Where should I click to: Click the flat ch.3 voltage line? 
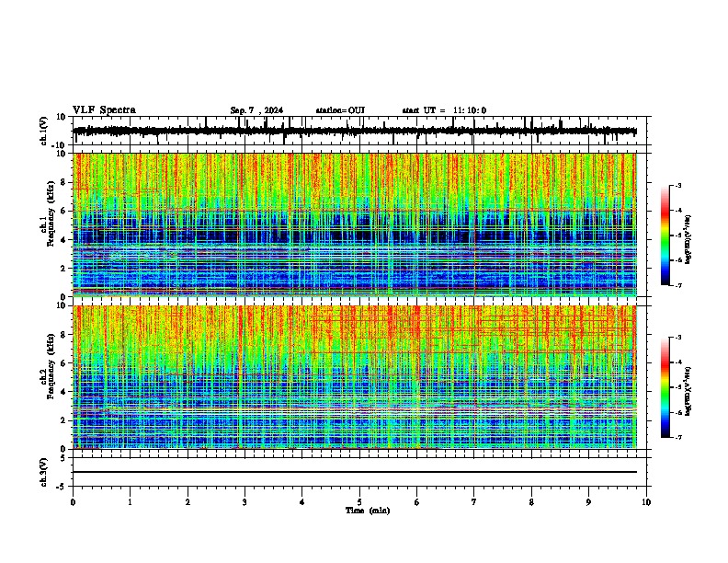pyautogui.click(x=355, y=472)
